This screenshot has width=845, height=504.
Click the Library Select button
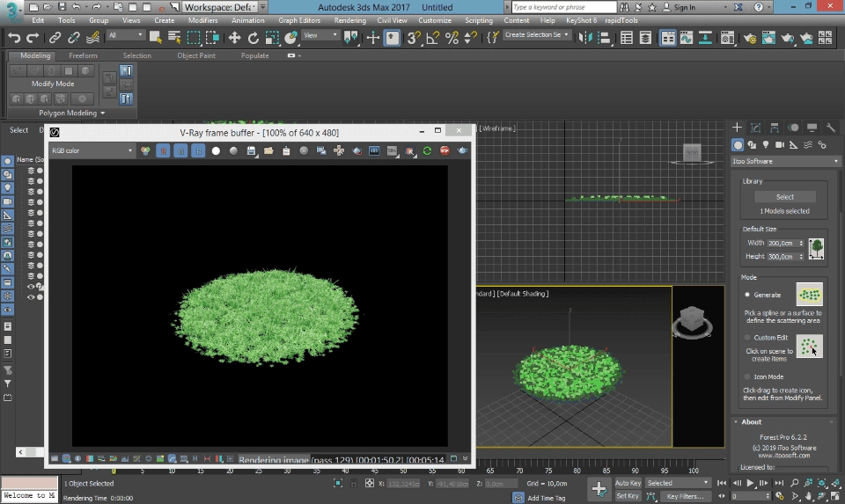784,196
